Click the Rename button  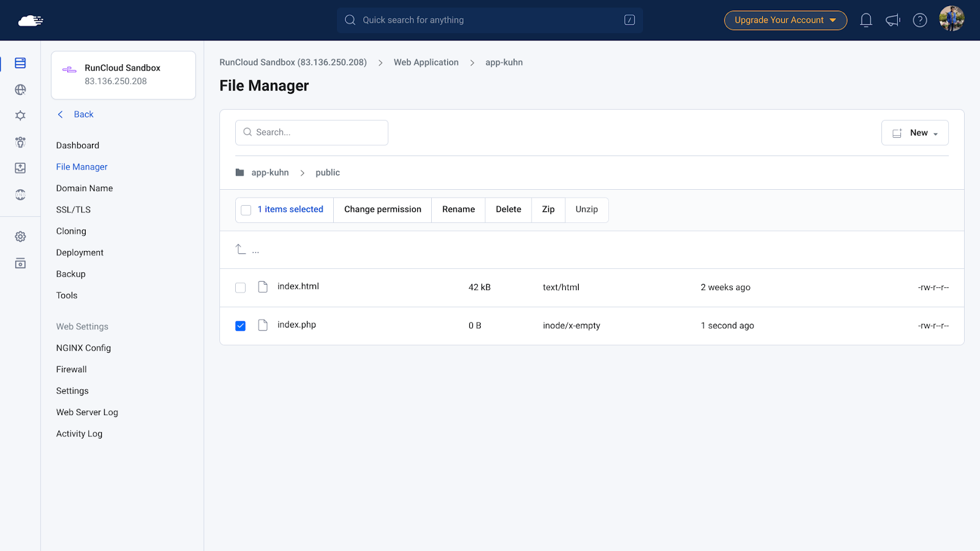coord(459,209)
